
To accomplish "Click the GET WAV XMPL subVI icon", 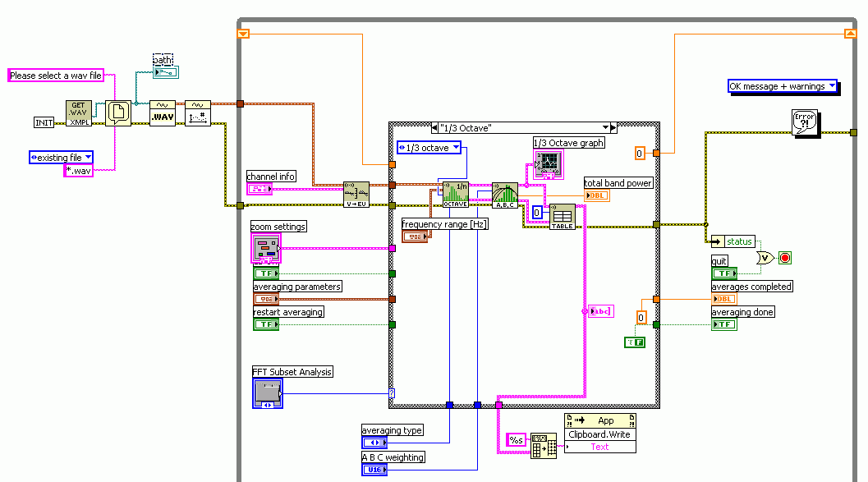I will [x=79, y=113].
